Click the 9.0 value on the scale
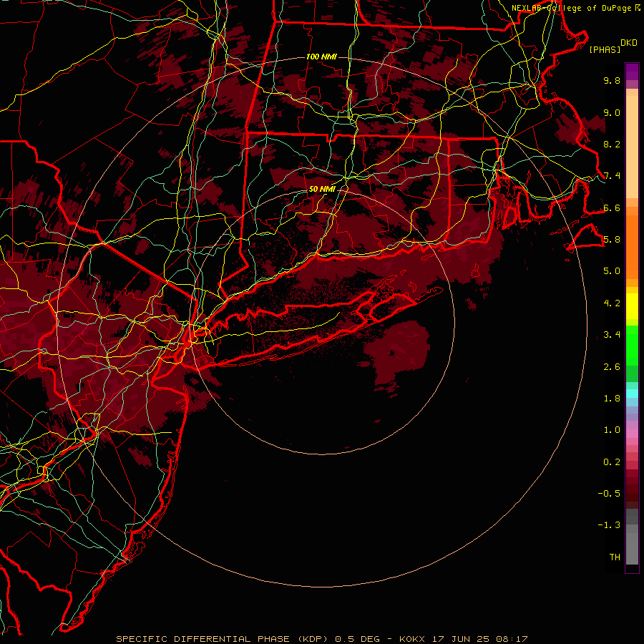 tap(612, 113)
